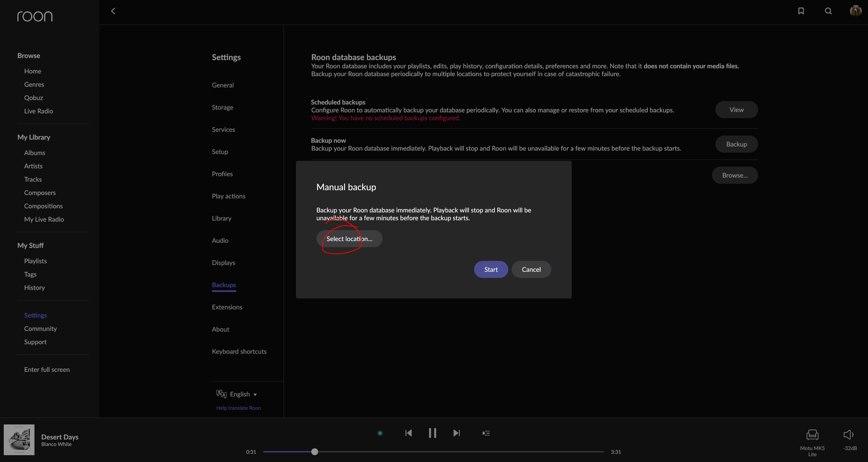Open Storage settings tab
This screenshot has height=462, width=868.
[x=223, y=107]
